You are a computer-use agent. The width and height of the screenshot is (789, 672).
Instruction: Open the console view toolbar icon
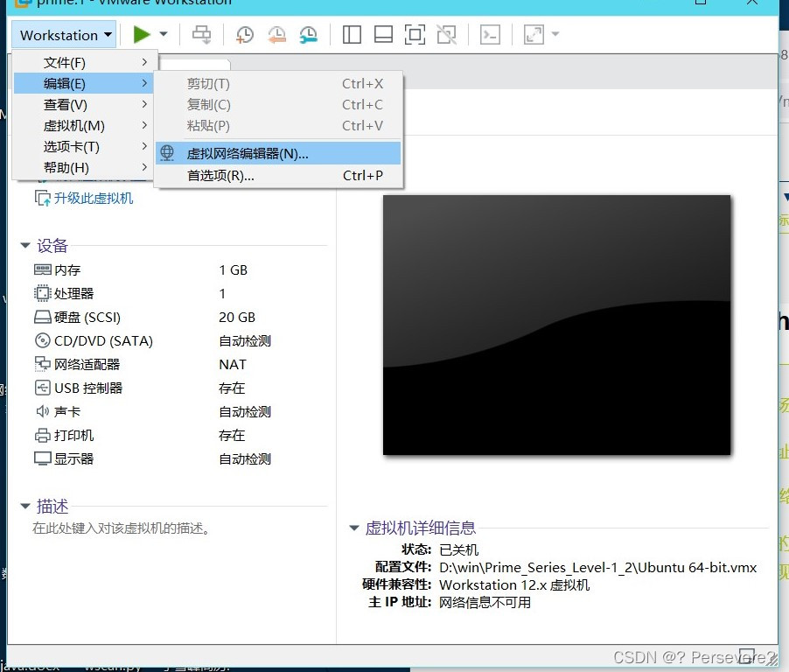click(490, 35)
